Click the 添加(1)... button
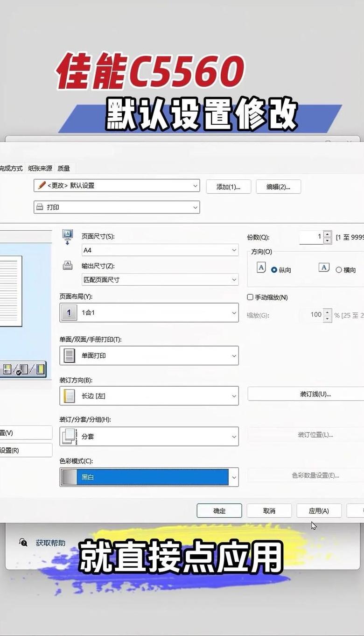Image resolution: width=364 pixels, height=636 pixels. point(229,187)
